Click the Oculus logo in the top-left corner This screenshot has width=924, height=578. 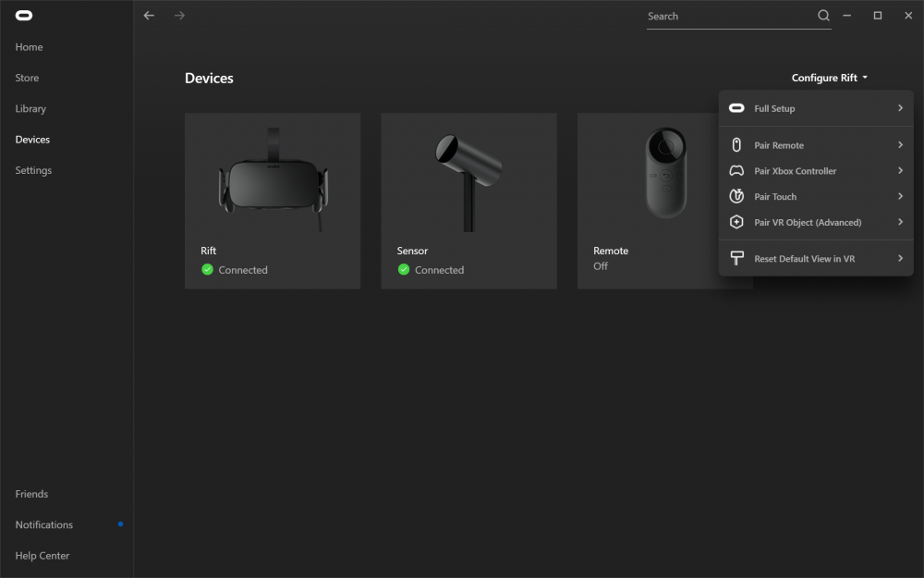point(25,15)
